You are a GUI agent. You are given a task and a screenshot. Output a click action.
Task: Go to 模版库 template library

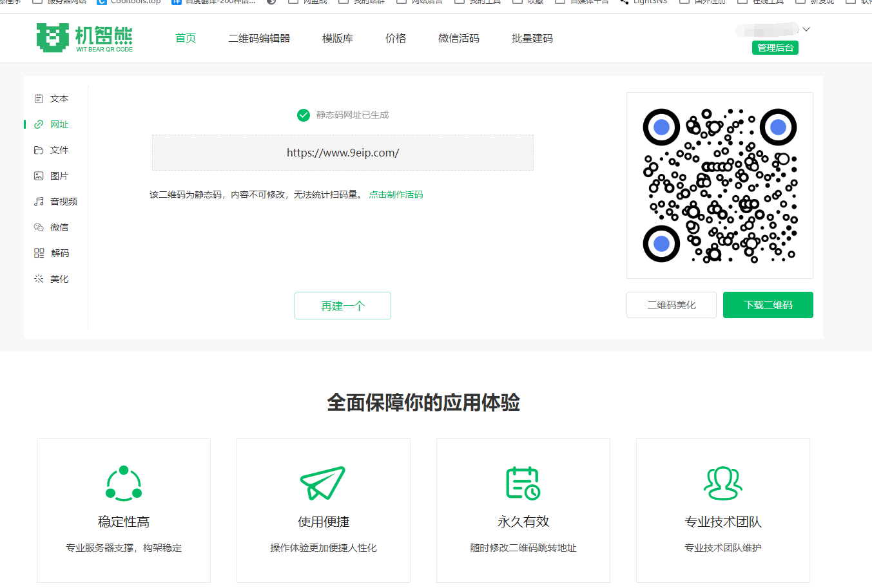click(x=338, y=38)
